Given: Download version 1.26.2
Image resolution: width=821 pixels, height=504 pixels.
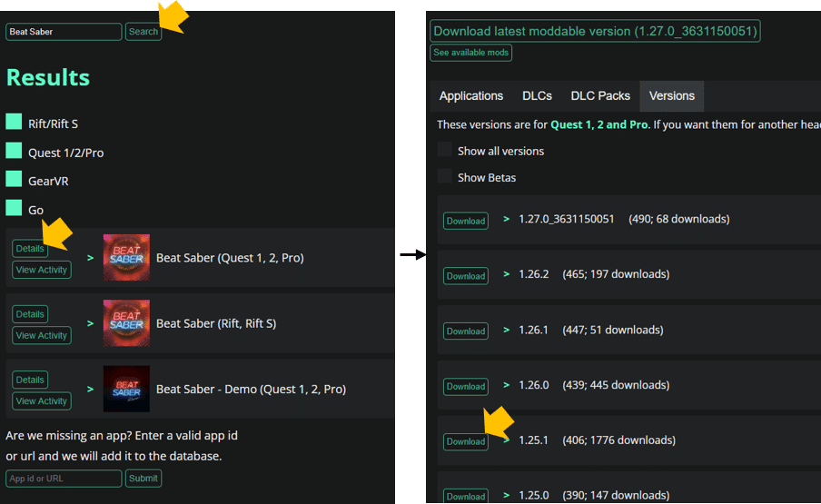Looking at the screenshot, I should pyautogui.click(x=466, y=276).
